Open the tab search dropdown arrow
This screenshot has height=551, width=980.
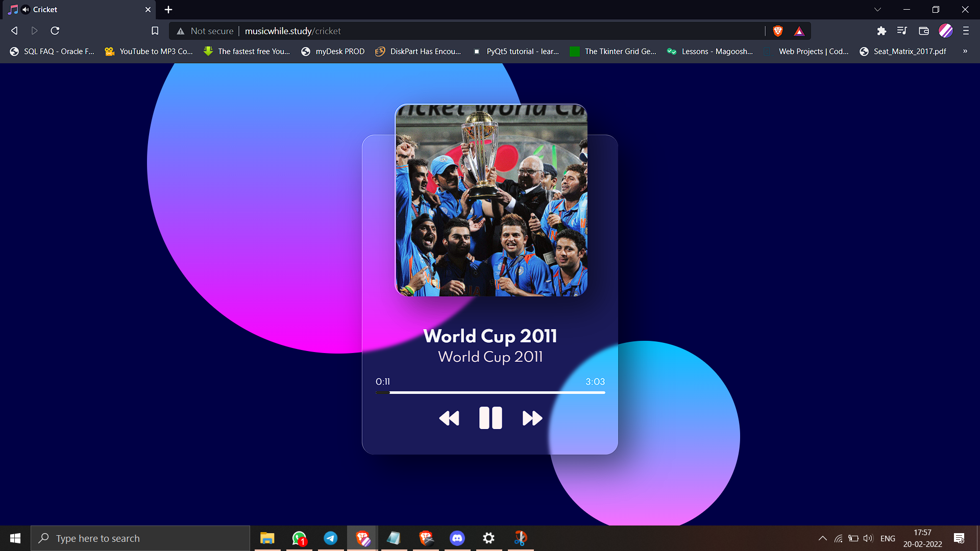coord(877,10)
